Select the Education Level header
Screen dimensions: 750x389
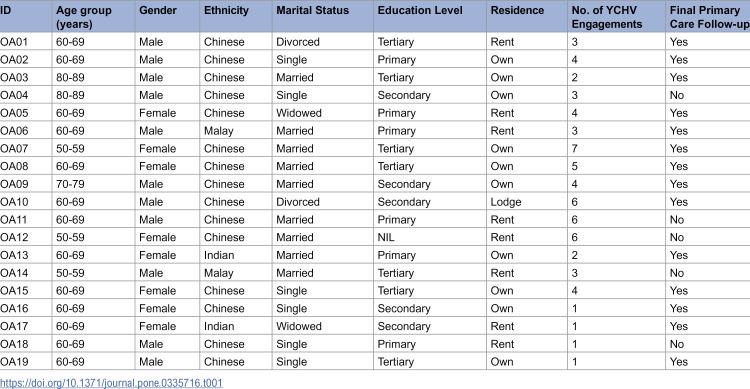(x=430, y=17)
